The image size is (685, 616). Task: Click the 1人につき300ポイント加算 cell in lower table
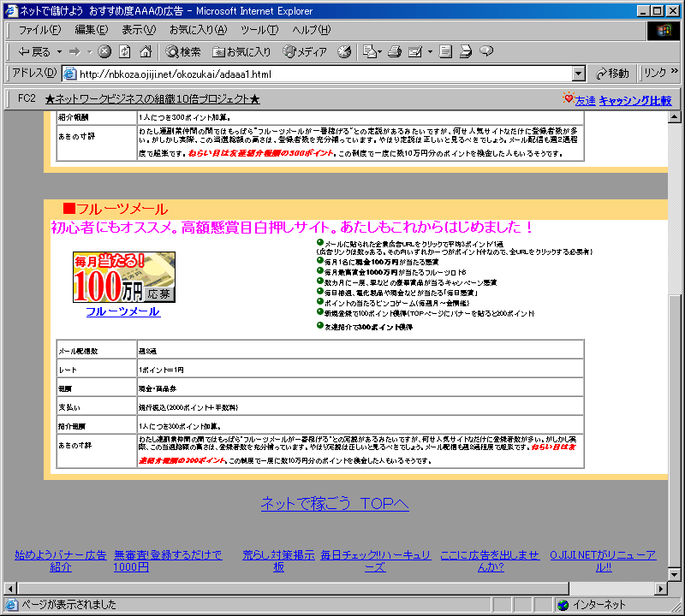click(x=360, y=426)
